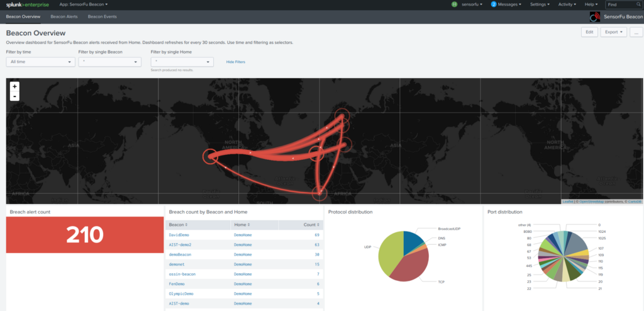This screenshot has width=644, height=311.
Task: Open the Filter by time dropdown
Action: [x=40, y=62]
